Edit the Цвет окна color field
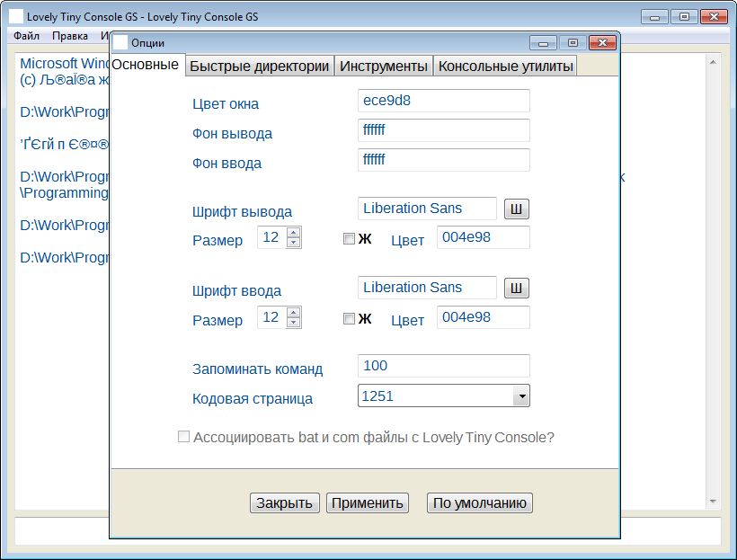This screenshot has width=737, height=560. pyautogui.click(x=444, y=101)
